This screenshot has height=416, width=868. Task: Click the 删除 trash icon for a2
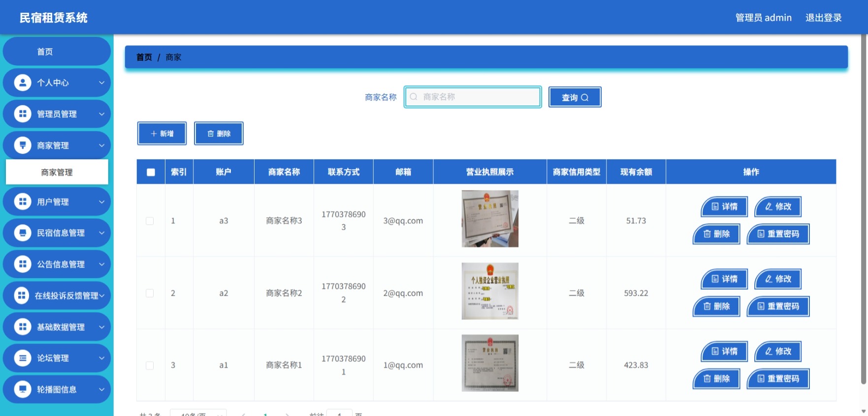[707, 306]
